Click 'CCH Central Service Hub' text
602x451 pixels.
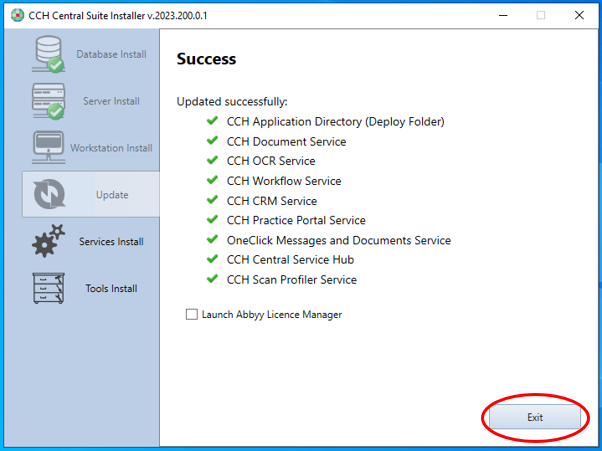pyautogui.click(x=290, y=260)
